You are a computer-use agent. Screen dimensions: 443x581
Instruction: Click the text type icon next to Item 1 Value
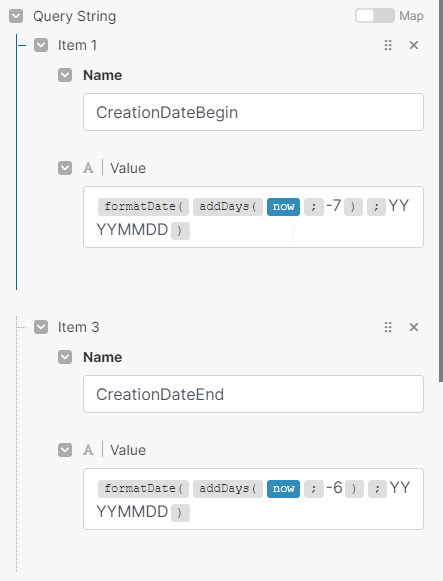(88, 168)
